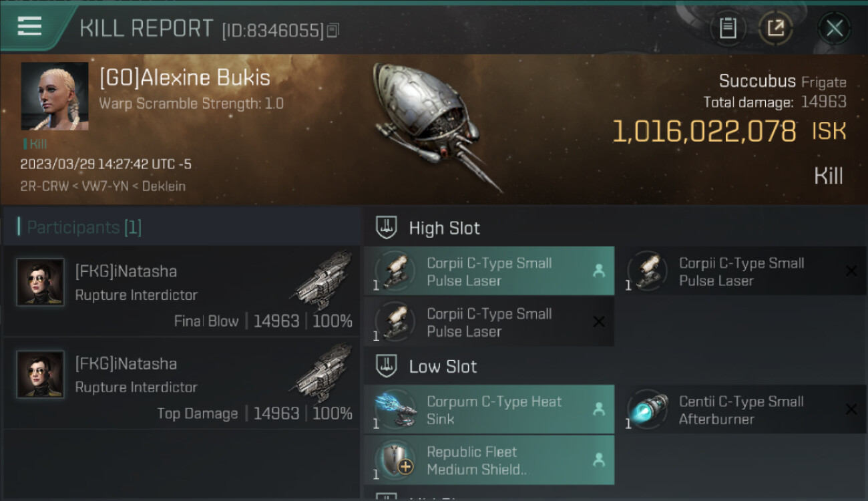Select Republic Fleet Medium Shield module

[x=489, y=460]
